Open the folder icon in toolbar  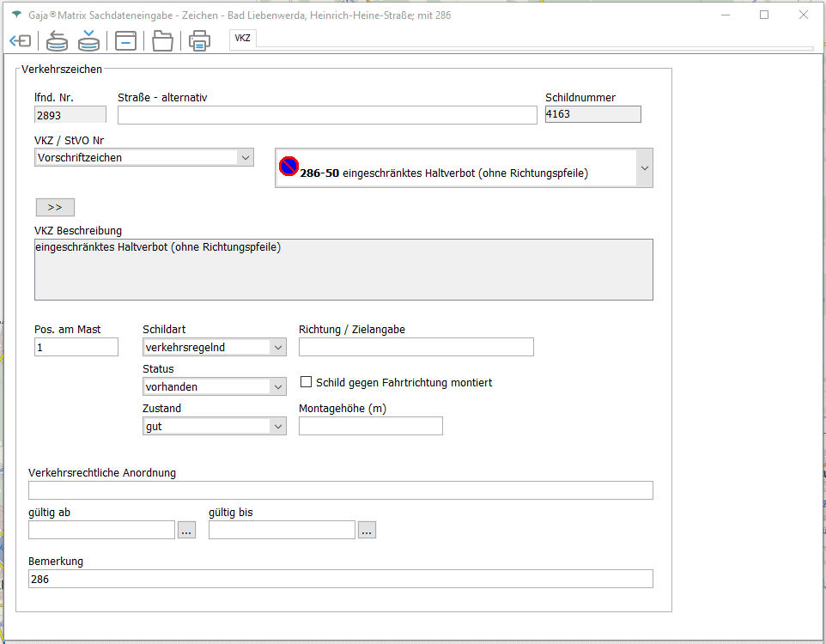162,40
